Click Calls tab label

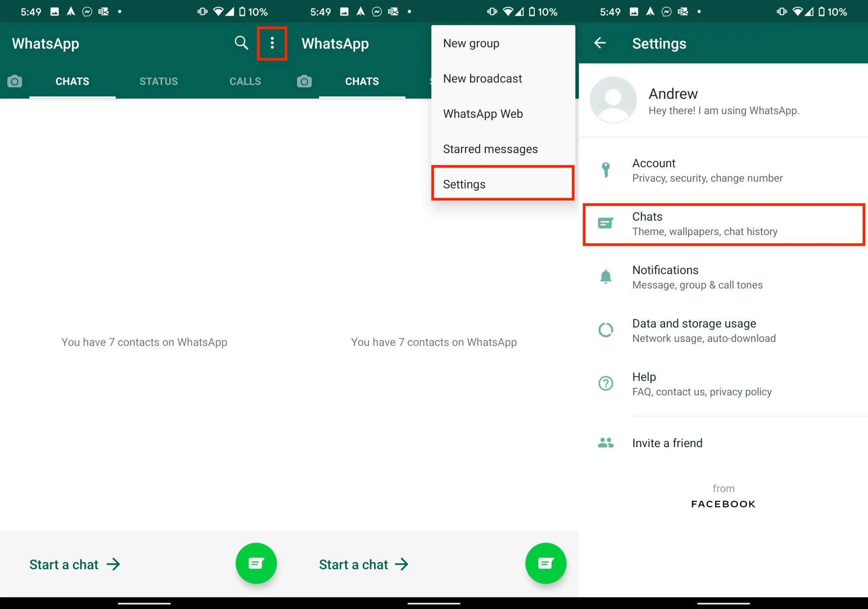[x=244, y=80]
